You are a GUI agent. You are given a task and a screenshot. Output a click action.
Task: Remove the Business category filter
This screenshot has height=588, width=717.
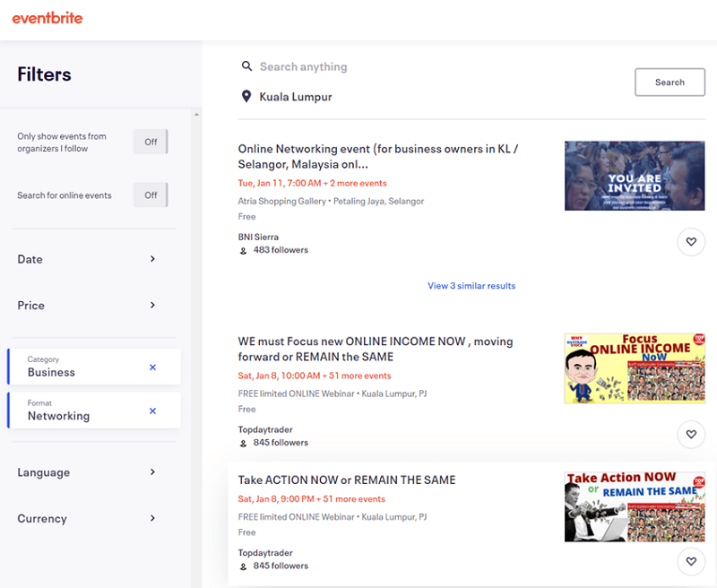coord(152,367)
